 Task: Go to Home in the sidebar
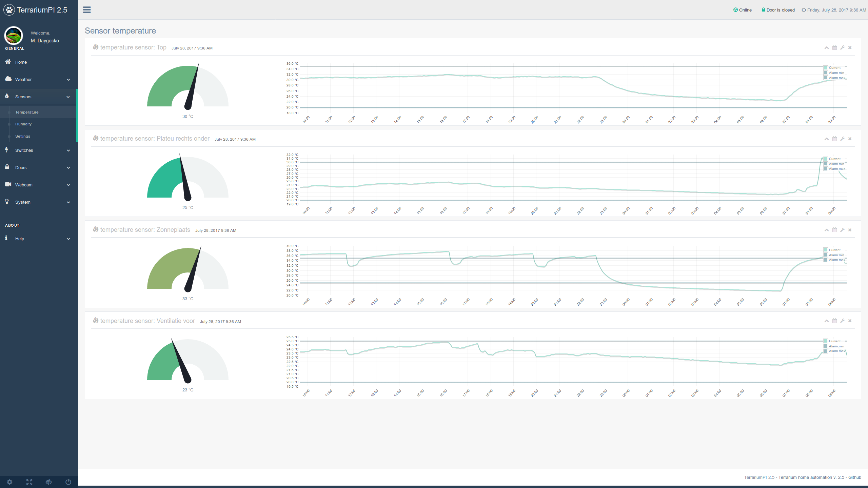(21, 62)
